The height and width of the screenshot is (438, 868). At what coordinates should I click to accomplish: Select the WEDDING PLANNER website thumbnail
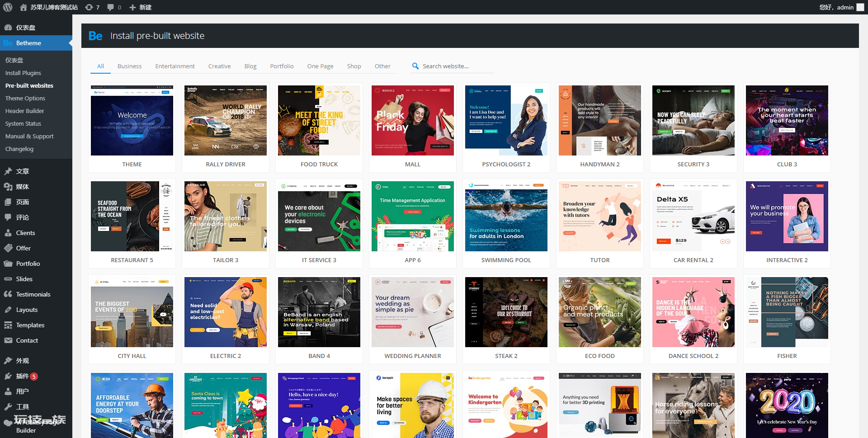tap(413, 312)
